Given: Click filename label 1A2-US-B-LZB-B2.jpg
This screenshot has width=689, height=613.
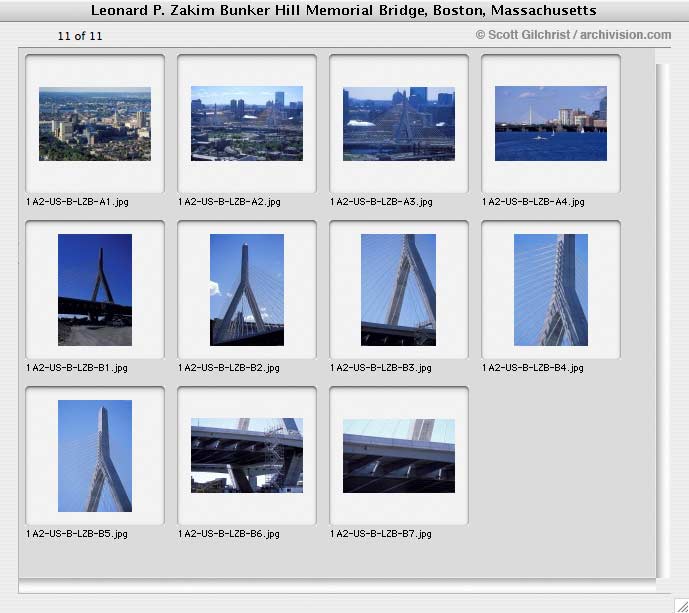Looking at the screenshot, I should [x=229, y=368].
